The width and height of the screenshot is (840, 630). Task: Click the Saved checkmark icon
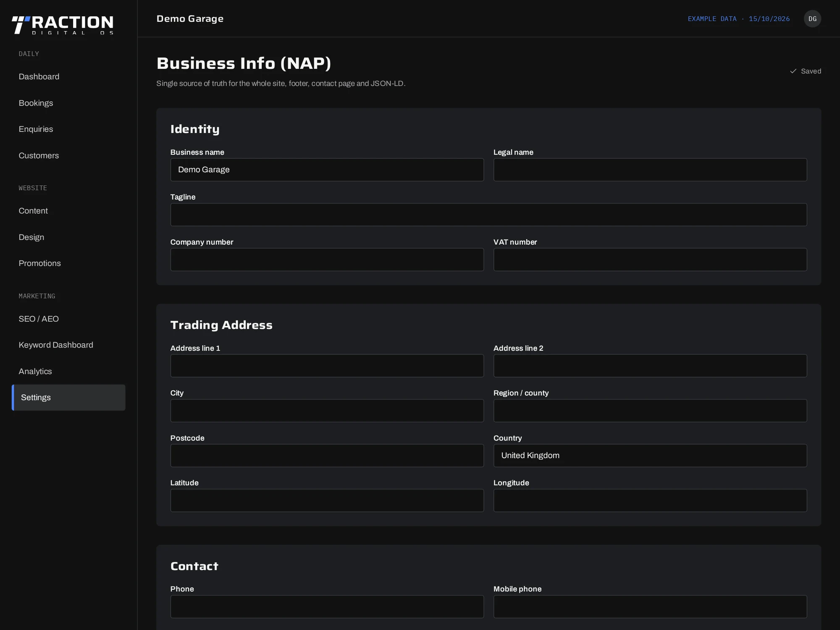[793, 71]
